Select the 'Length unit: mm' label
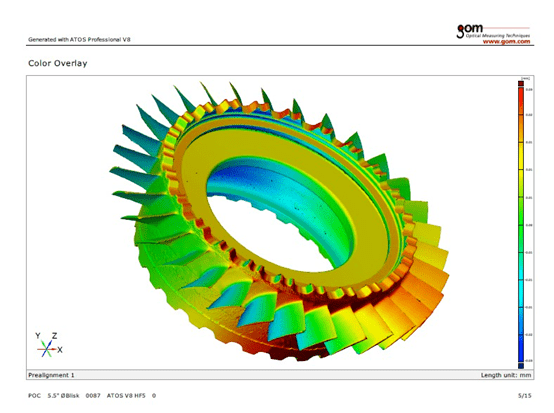The image size is (554, 413). [x=506, y=375]
